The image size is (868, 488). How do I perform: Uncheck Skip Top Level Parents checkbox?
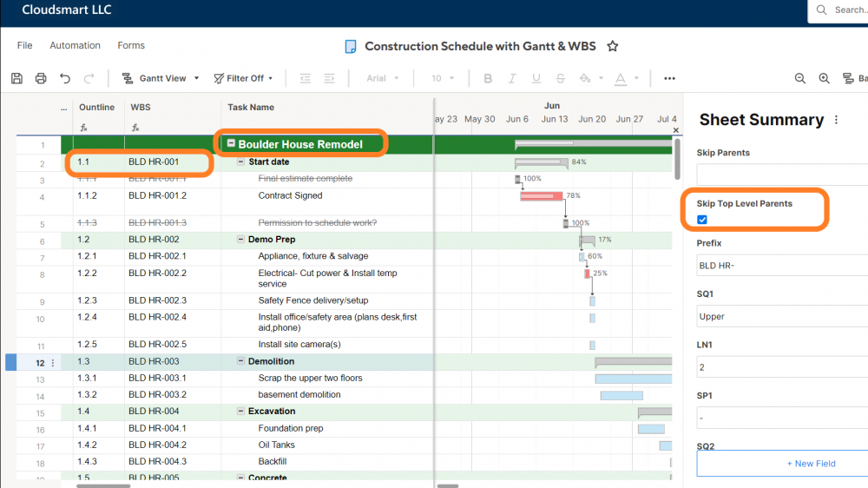(x=702, y=220)
